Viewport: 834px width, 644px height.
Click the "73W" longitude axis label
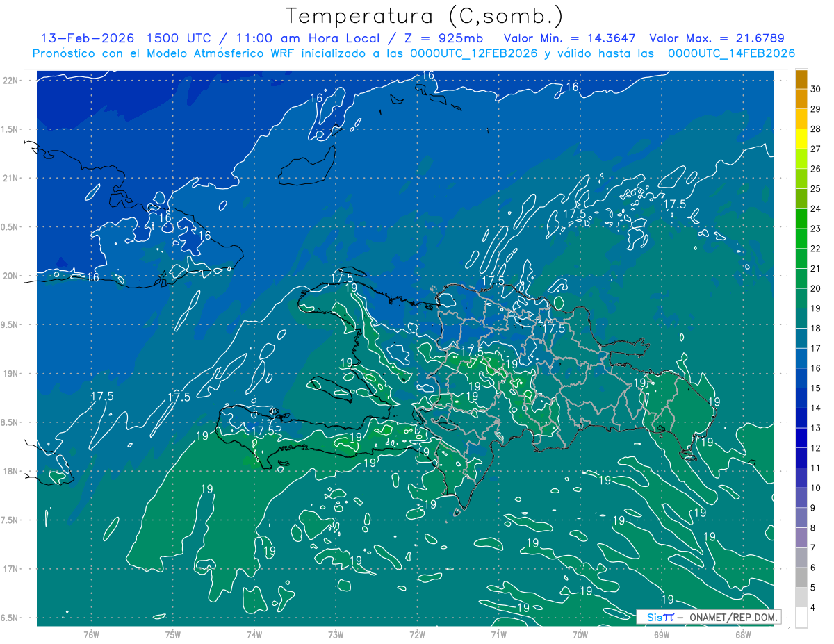pyautogui.click(x=336, y=635)
